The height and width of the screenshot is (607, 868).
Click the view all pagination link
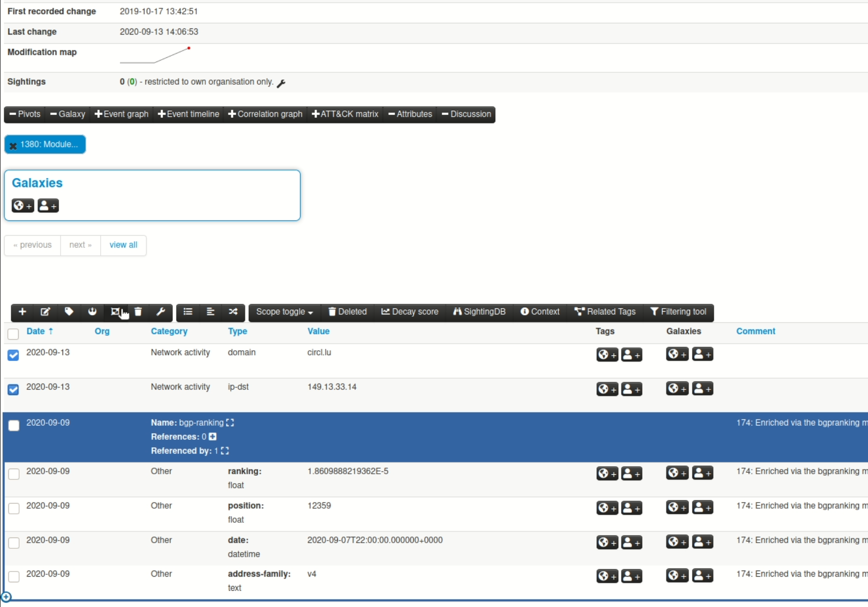tap(123, 245)
